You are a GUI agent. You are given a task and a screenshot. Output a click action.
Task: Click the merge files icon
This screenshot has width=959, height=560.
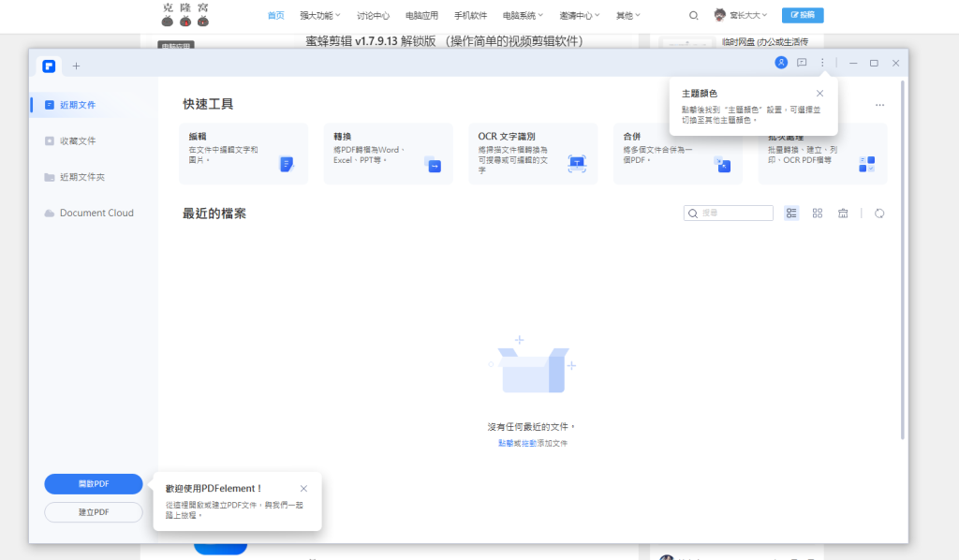[722, 165]
